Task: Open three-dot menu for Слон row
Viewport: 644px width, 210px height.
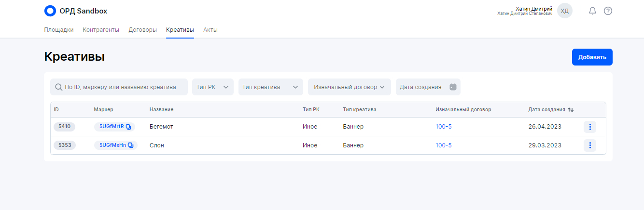Action: [589, 145]
